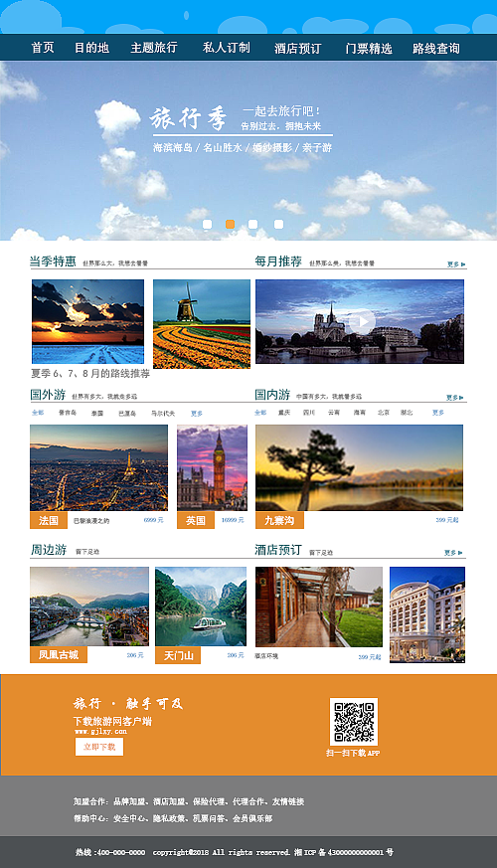The height and width of the screenshot is (868, 497).
Task: Select 巴厘岛 filter under 国外游
Action: point(127,414)
